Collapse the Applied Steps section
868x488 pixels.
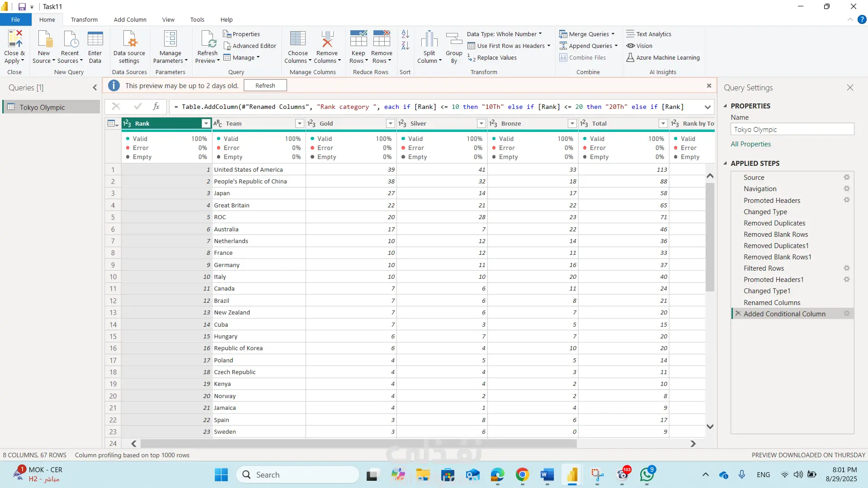(726, 163)
